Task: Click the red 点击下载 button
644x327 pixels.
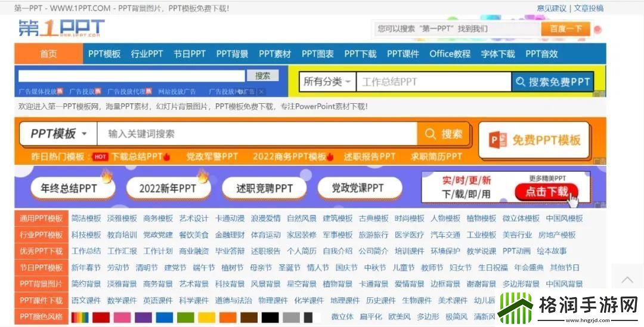Action: pos(547,192)
